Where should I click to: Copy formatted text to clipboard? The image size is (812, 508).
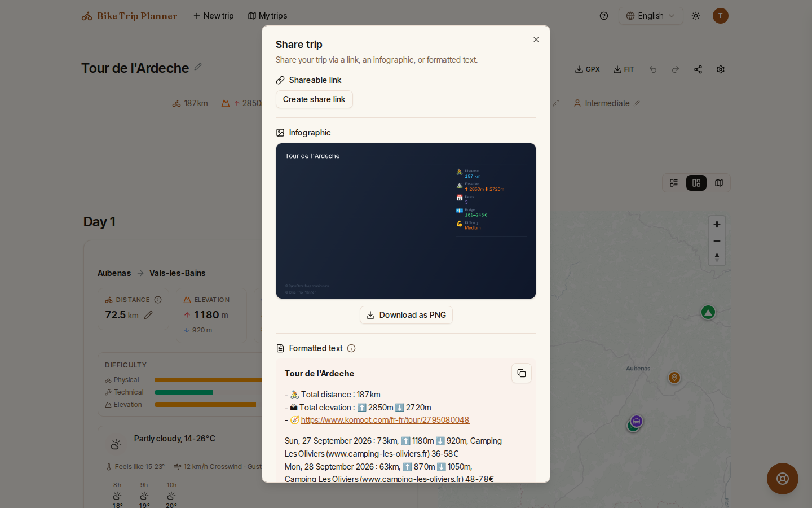tap(522, 373)
